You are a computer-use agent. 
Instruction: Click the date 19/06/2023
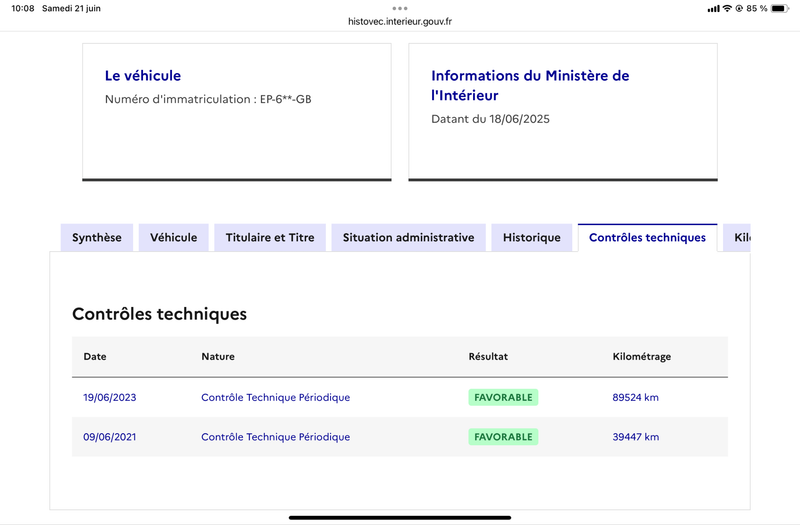[110, 397]
